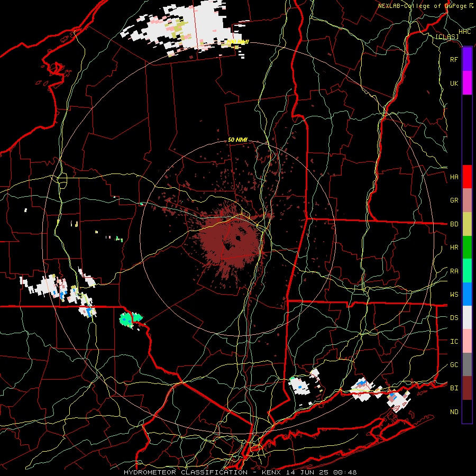Click the GR legend label
Image resolution: width=476 pixels, height=476 pixels.
pyautogui.click(x=454, y=200)
